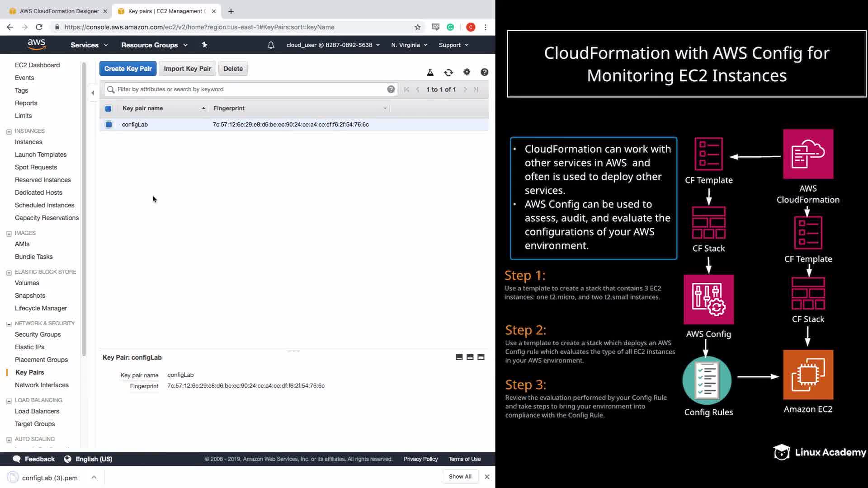Click the Create Key Pair button
Screen dimensions: 868x488
click(x=127, y=69)
